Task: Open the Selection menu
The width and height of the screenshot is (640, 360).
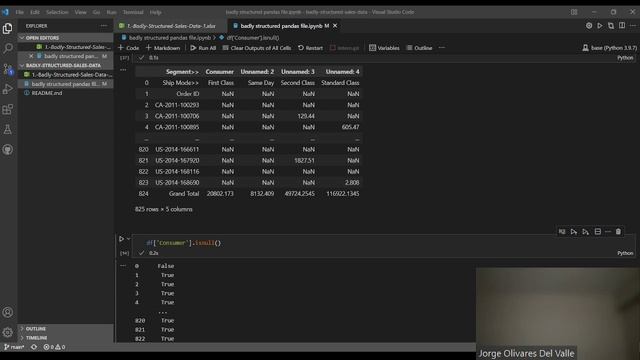Action: click(x=57, y=12)
